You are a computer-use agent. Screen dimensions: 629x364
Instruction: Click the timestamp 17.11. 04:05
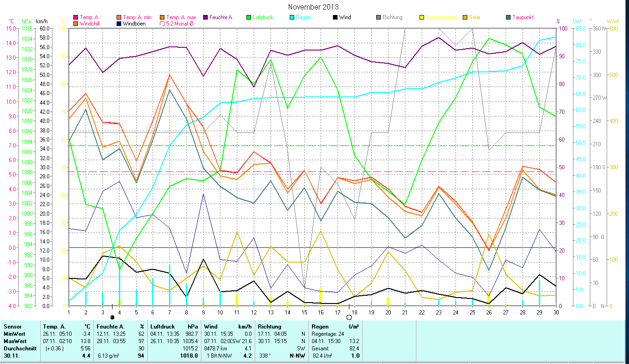click(x=272, y=334)
